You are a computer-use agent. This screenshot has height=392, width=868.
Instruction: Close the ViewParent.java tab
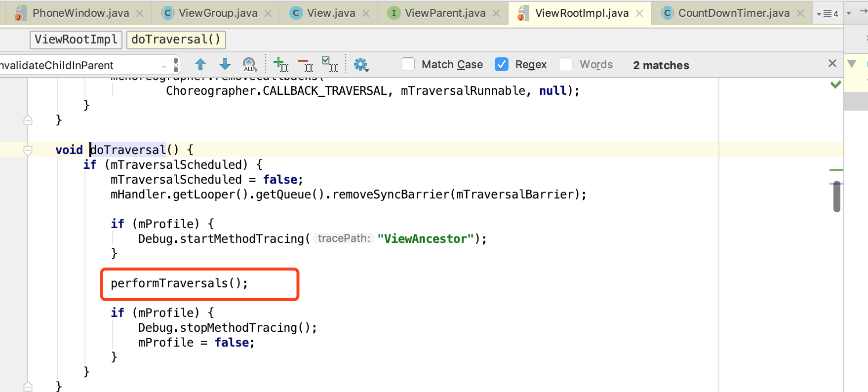496,13
